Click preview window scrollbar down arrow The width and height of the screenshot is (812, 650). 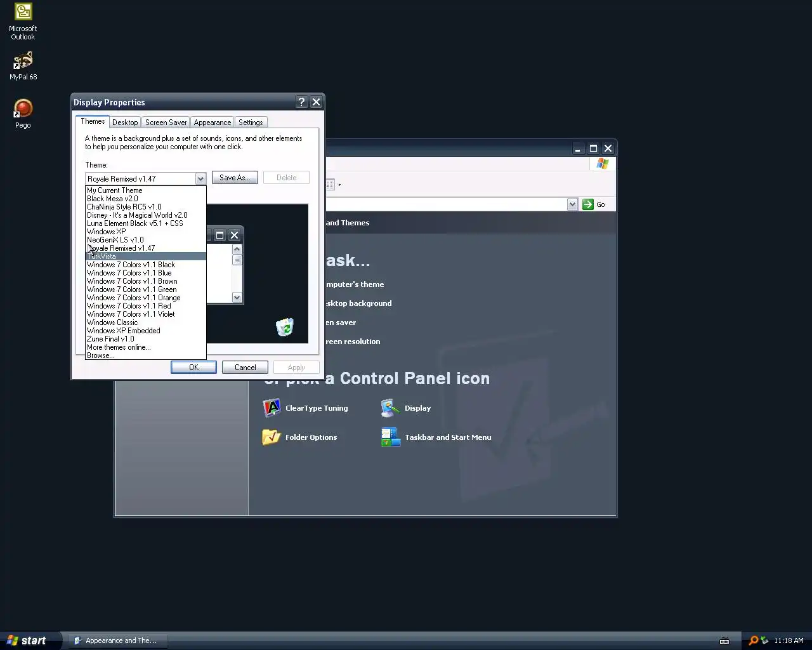(237, 298)
